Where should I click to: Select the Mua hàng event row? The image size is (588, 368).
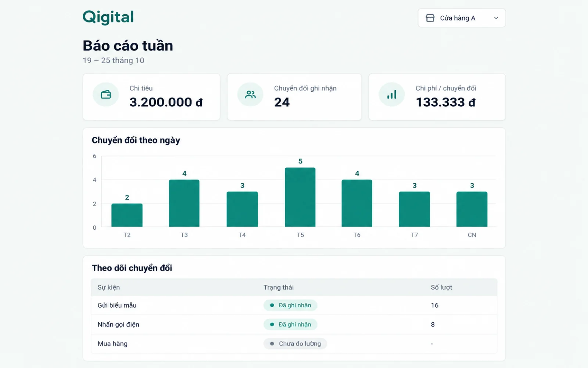point(294,344)
